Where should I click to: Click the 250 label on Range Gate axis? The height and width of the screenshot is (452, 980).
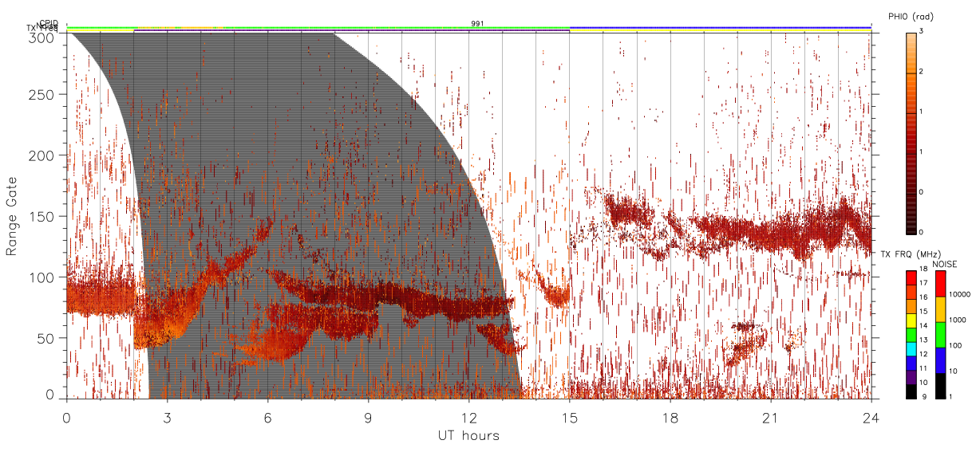[x=43, y=95]
